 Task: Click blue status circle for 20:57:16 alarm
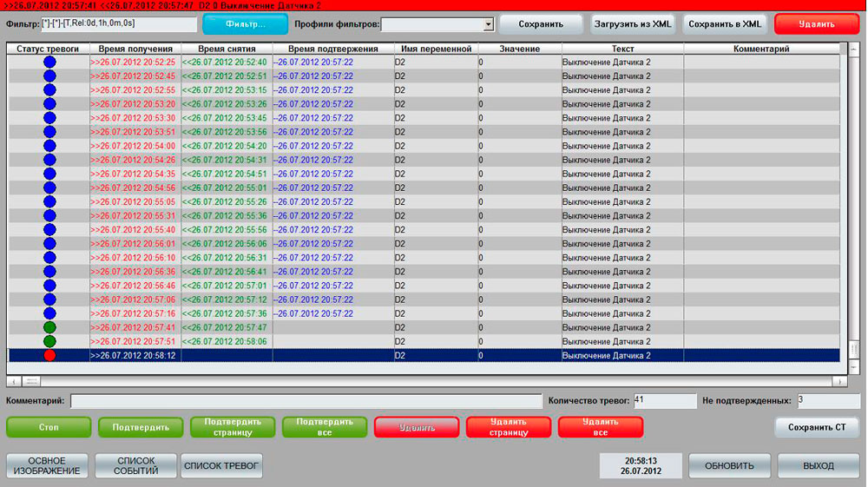click(49, 313)
